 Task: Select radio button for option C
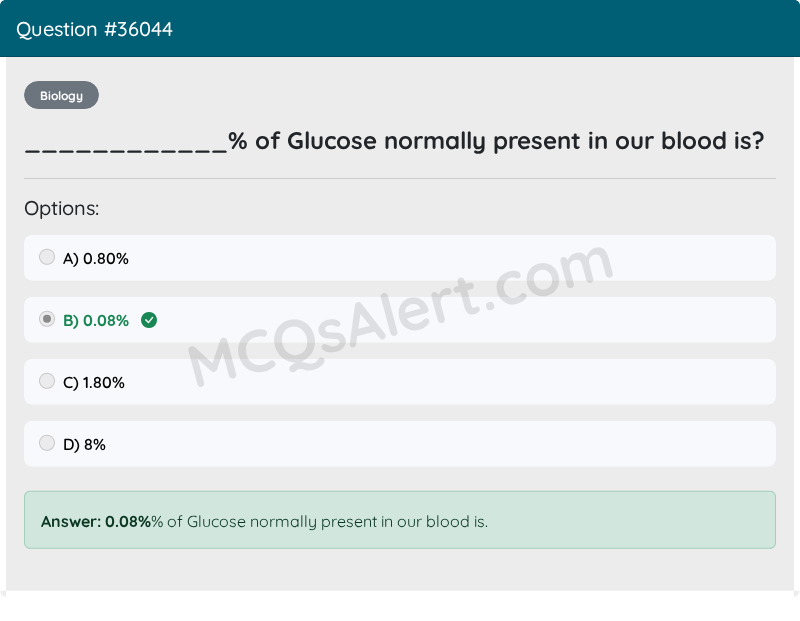click(47, 381)
